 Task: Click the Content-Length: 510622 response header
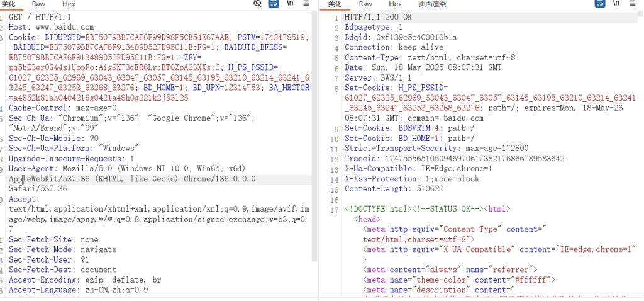pos(394,189)
